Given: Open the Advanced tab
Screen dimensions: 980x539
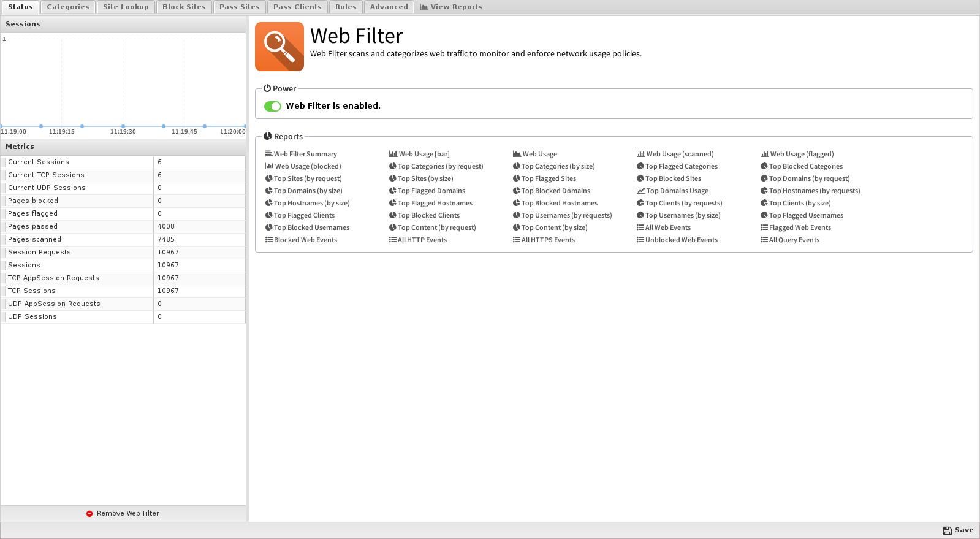Looking at the screenshot, I should pos(389,7).
